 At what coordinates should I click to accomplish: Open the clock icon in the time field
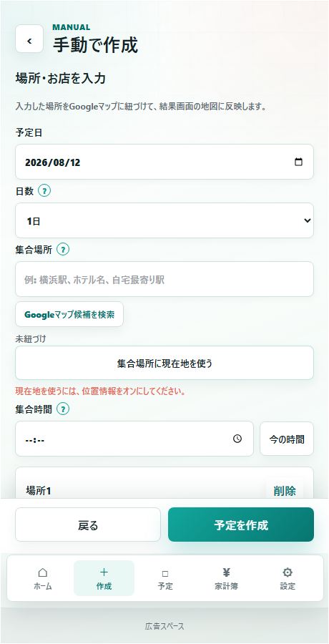[237, 439]
